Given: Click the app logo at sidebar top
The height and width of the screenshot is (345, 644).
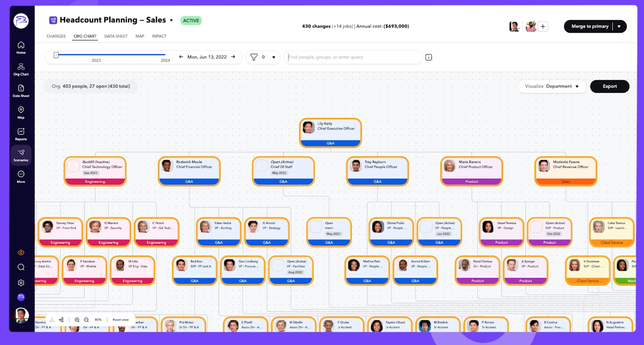Looking at the screenshot, I should tap(21, 21).
